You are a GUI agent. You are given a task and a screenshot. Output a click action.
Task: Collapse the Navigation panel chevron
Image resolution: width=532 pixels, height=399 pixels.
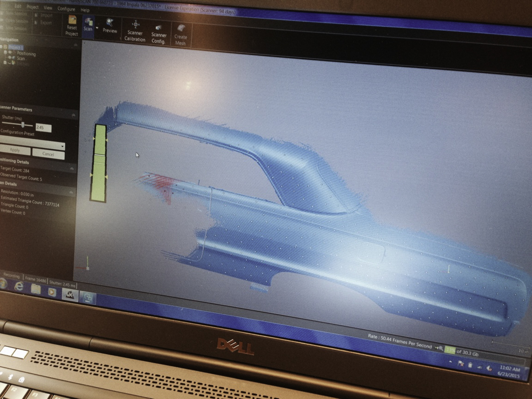75,44
